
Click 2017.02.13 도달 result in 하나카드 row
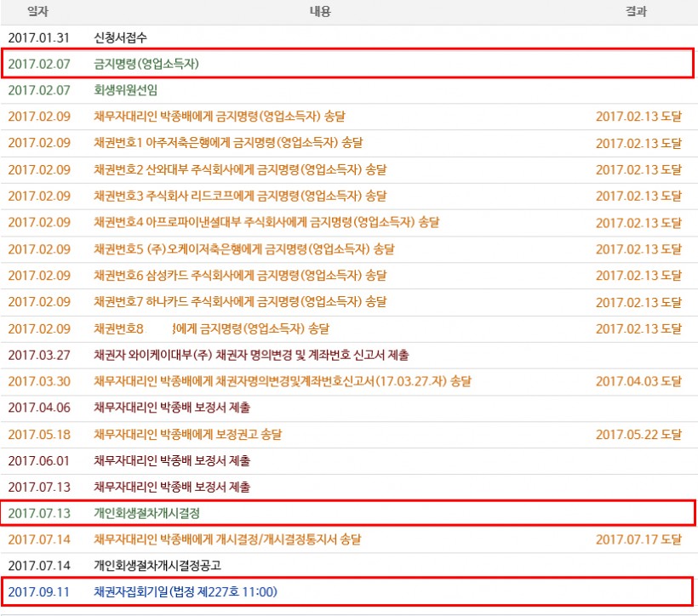(638, 302)
